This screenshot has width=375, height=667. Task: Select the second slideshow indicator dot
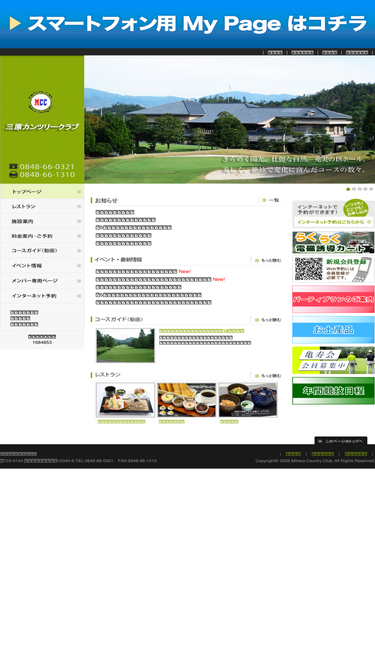pos(354,189)
